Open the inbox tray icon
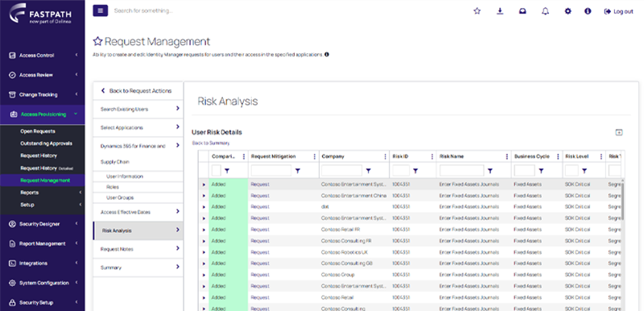The height and width of the screenshot is (311, 644). 522,11
